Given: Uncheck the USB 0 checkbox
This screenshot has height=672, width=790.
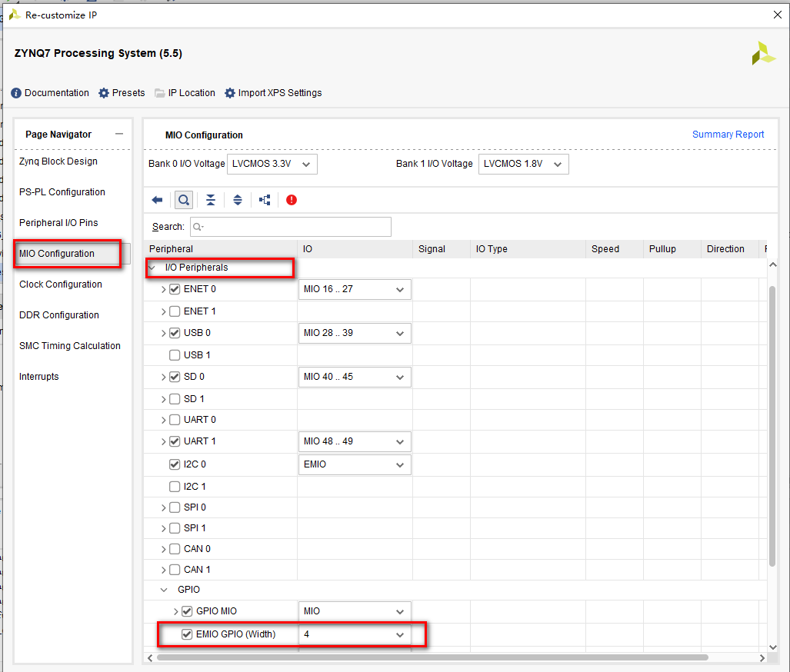Looking at the screenshot, I should [175, 333].
